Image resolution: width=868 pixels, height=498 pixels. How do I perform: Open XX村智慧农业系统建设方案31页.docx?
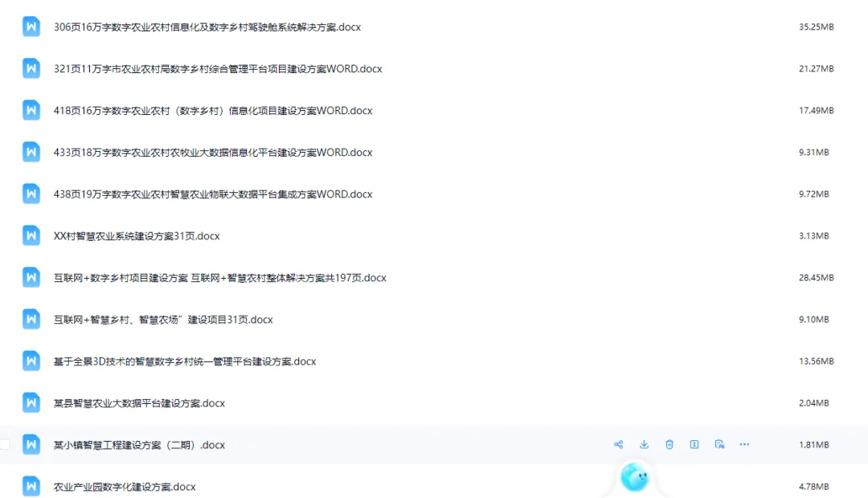[x=136, y=236]
